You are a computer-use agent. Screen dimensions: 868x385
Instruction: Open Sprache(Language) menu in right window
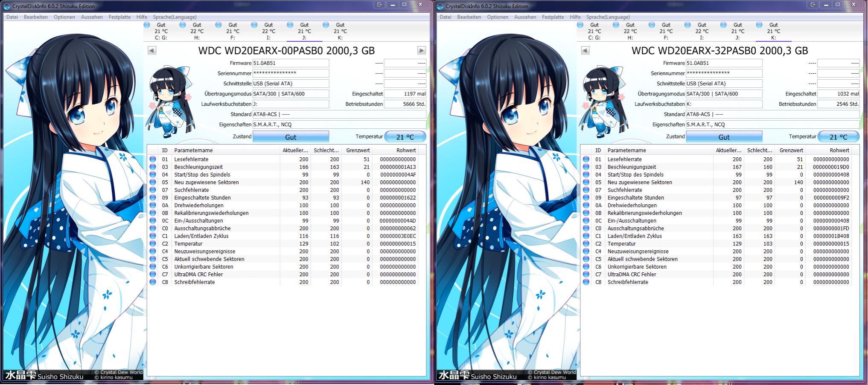pos(608,17)
